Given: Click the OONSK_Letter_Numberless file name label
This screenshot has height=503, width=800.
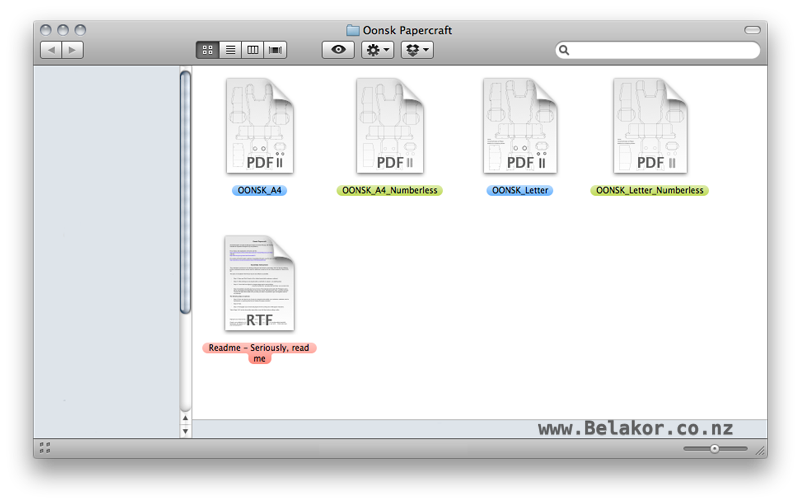Looking at the screenshot, I should (649, 190).
